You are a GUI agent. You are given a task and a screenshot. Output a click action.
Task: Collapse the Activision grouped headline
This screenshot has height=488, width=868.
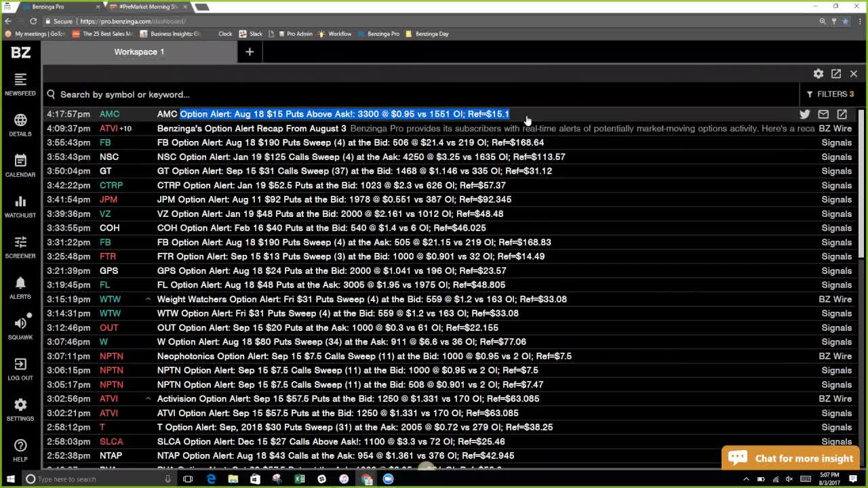[148, 399]
